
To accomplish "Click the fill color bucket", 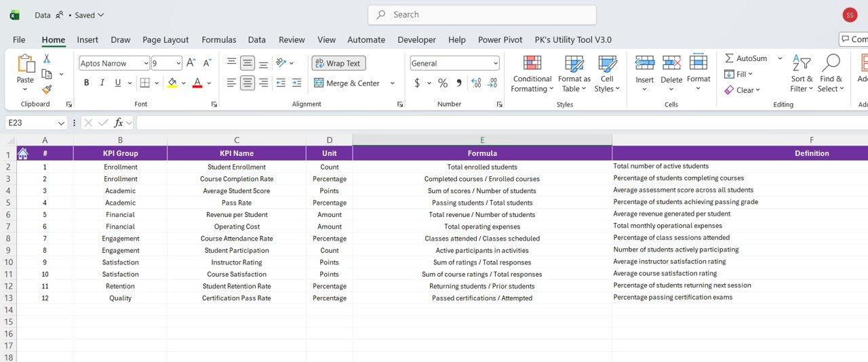I will (172, 83).
